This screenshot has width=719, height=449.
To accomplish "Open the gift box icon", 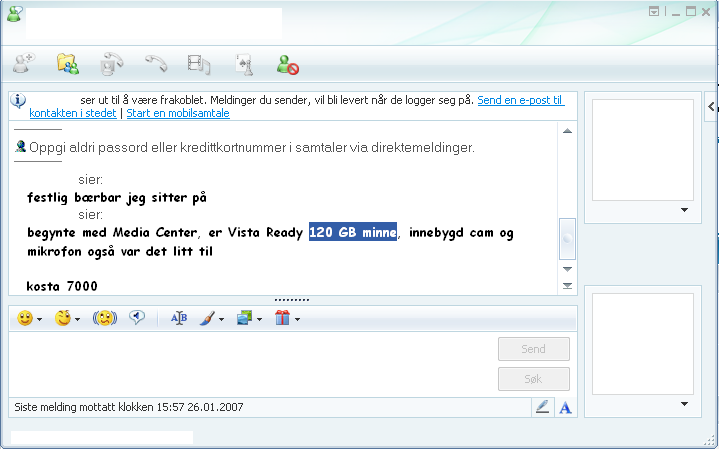I will click(282, 318).
